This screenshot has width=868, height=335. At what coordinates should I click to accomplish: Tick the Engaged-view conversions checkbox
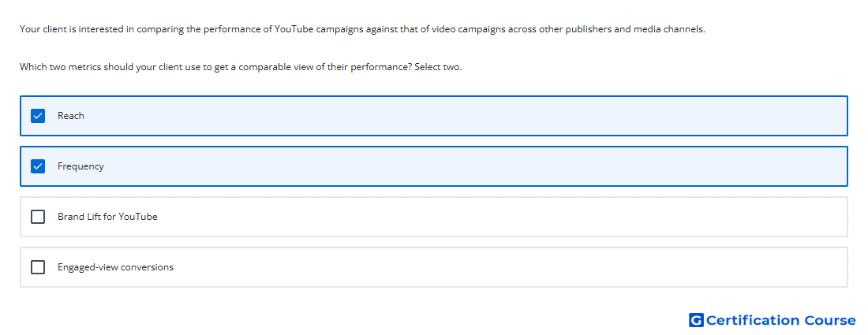(x=38, y=267)
